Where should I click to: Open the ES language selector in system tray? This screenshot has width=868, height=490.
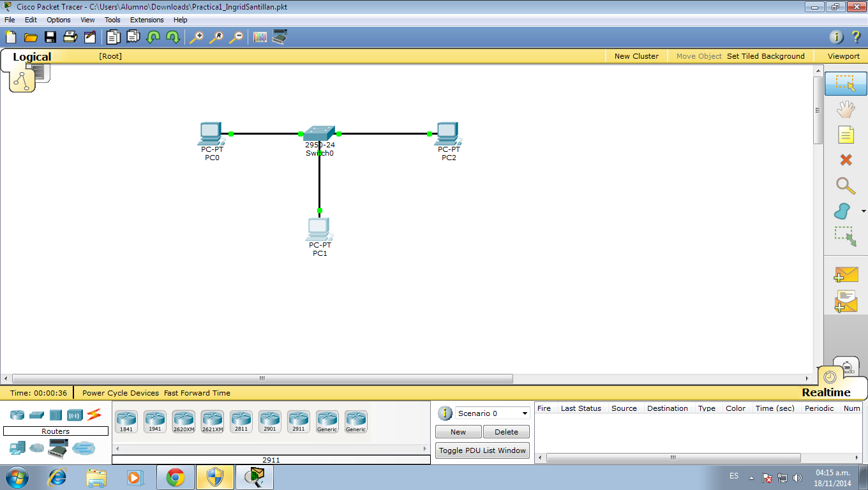click(734, 477)
